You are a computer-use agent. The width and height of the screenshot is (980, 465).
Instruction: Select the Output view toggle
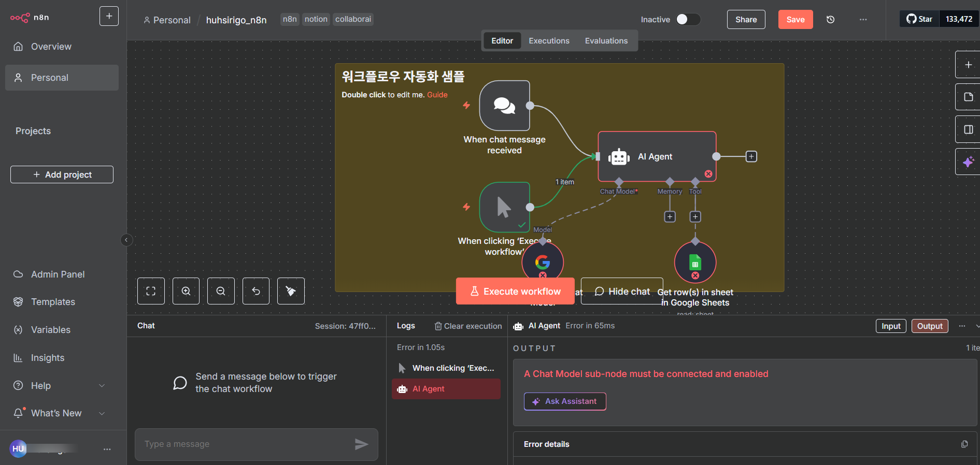[930, 326]
